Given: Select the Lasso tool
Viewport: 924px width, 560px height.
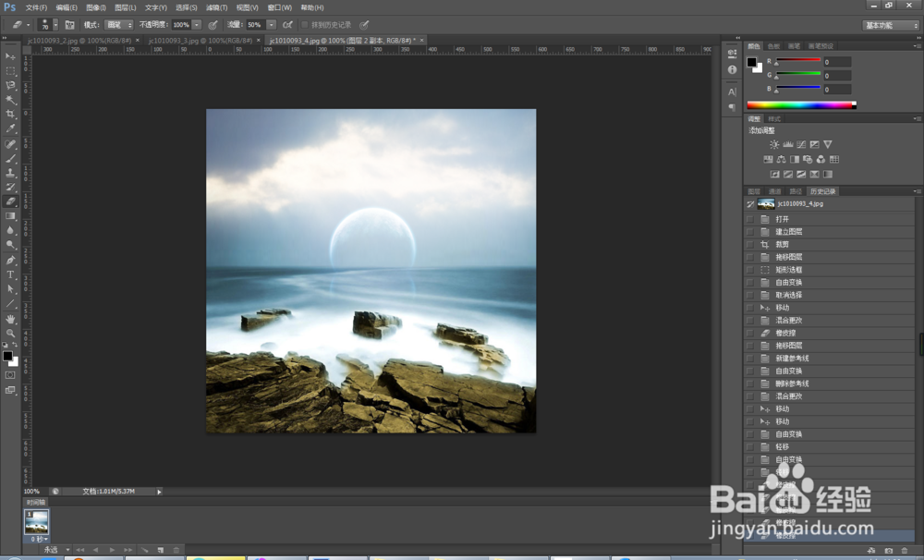Looking at the screenshot, I should point(10,85).
